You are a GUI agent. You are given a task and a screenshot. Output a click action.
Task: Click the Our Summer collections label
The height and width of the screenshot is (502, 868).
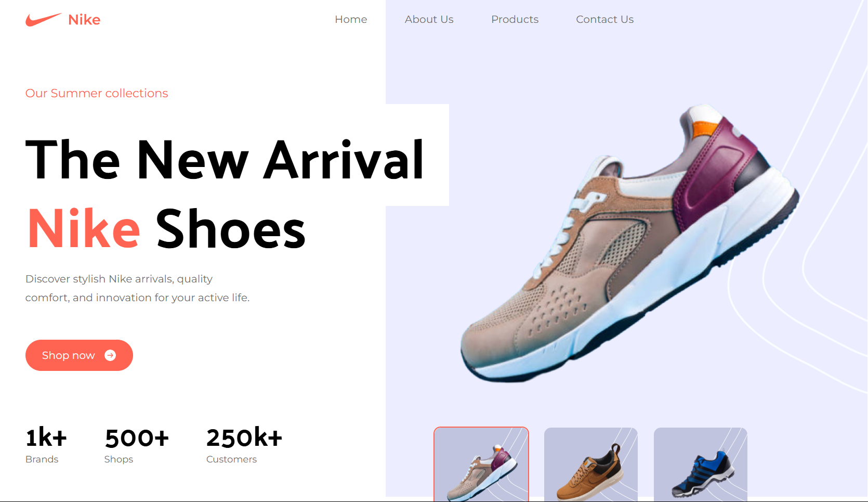[97, 93]
